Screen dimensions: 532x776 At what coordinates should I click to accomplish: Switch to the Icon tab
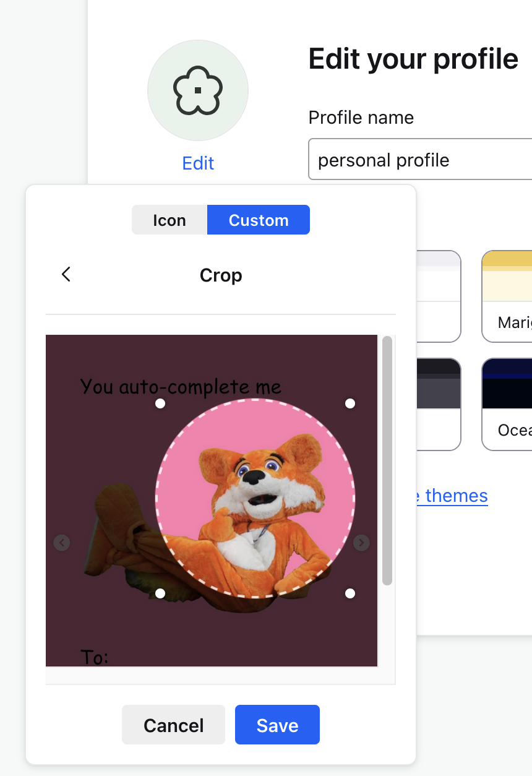[x=169, y=220]
